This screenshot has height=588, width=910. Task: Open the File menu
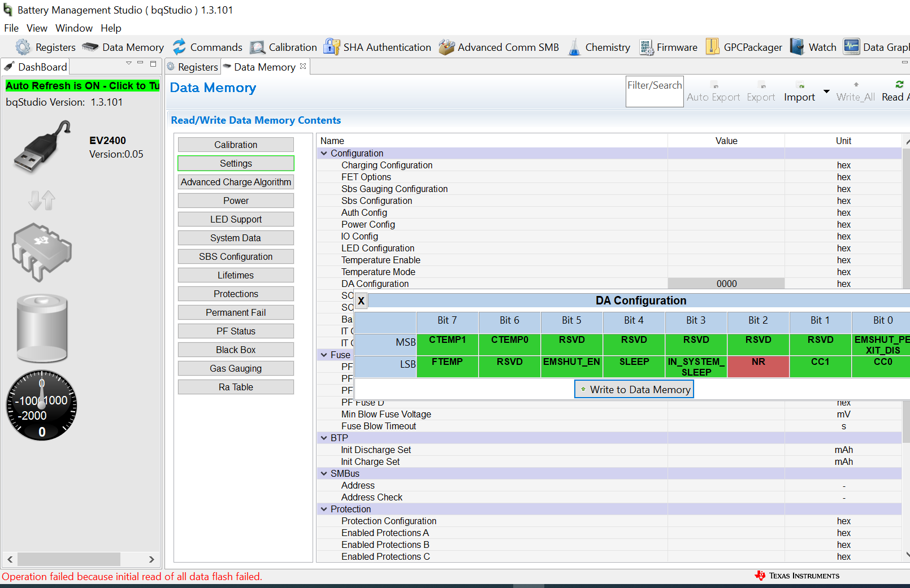tap(11, 28)
